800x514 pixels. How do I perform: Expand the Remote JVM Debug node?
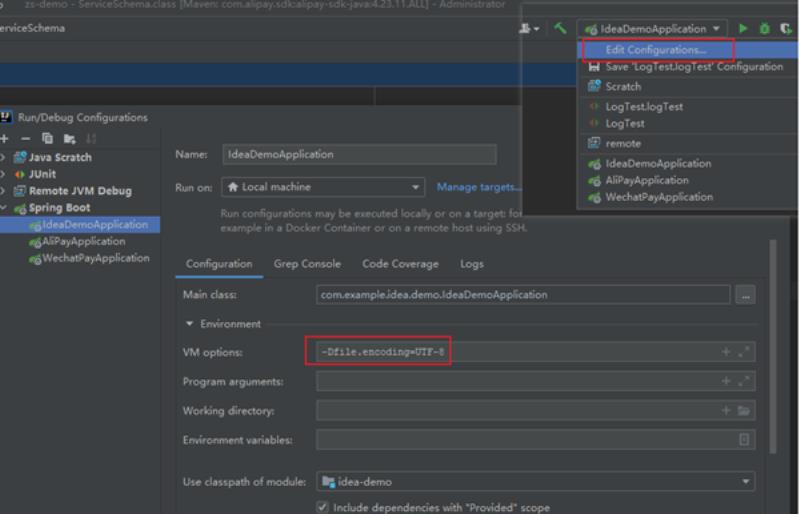(3, 191)
